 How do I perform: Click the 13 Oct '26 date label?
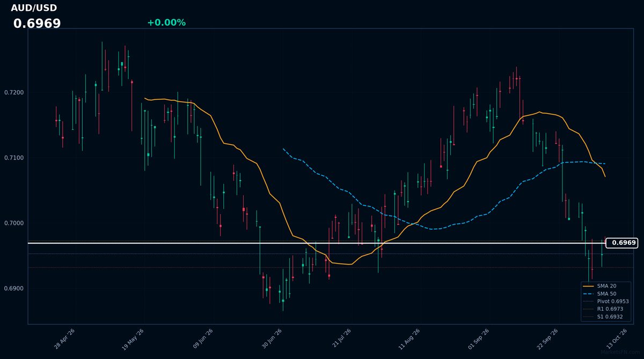tap(617, 339)
